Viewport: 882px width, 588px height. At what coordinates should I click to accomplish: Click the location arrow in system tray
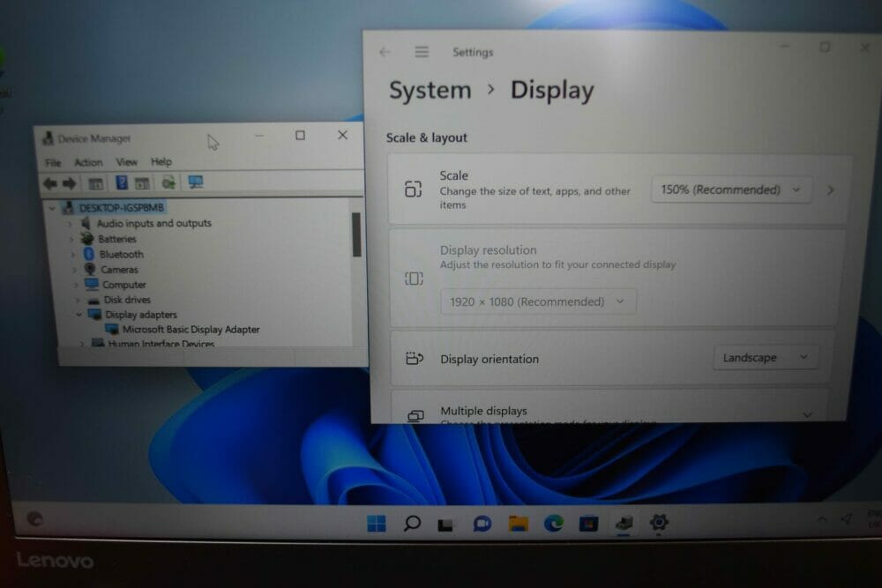[x=847, y=518]
